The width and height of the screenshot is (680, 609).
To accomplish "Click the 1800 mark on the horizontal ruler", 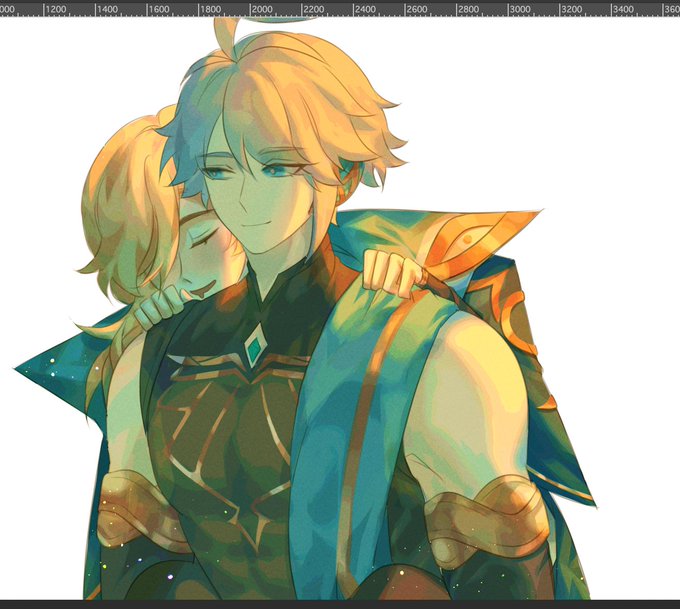I will (211, 10).
